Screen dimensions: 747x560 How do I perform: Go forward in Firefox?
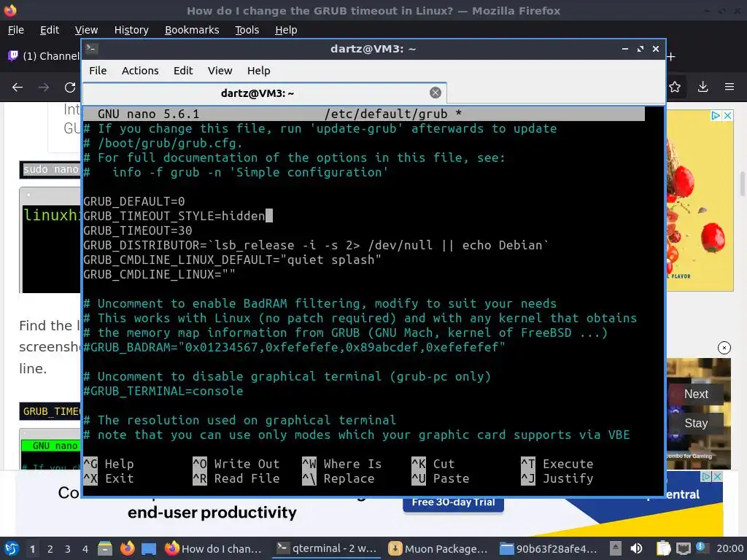(x=44, y=87)
